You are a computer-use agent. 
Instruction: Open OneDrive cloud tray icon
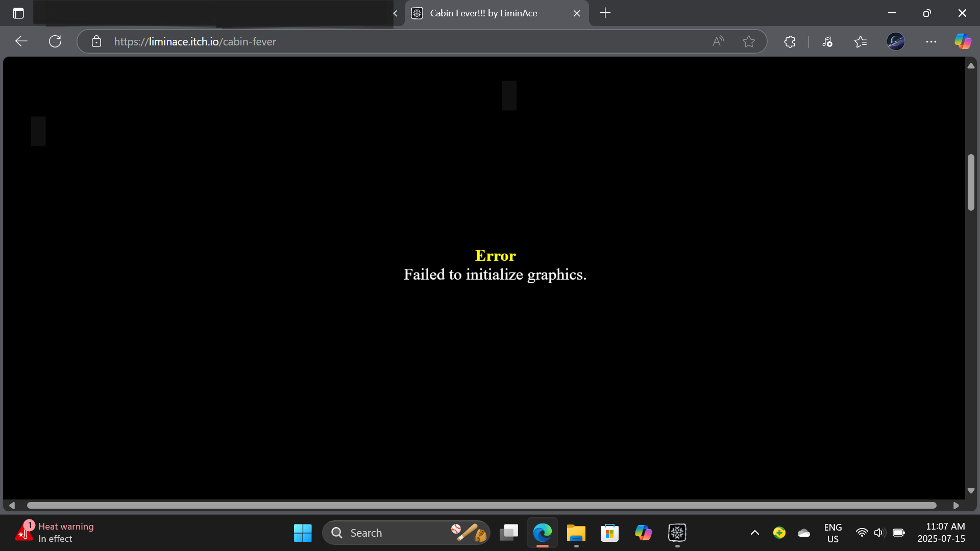click(804, 533)
